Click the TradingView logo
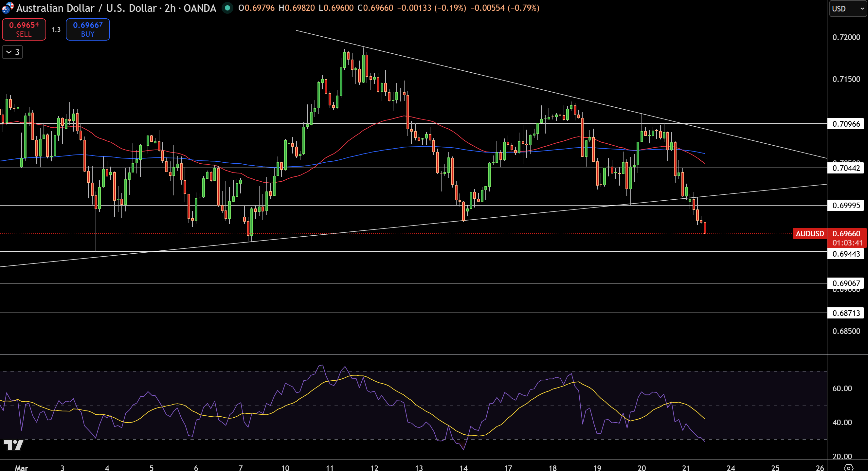 (14, 445)
